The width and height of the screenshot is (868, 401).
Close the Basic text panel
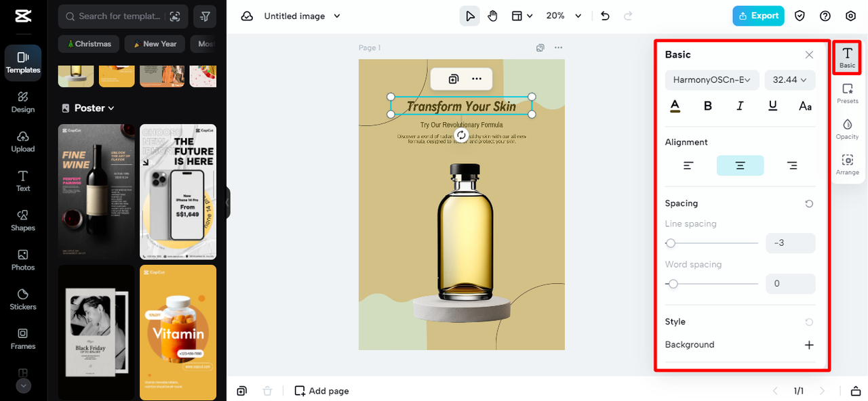point(809,55)
